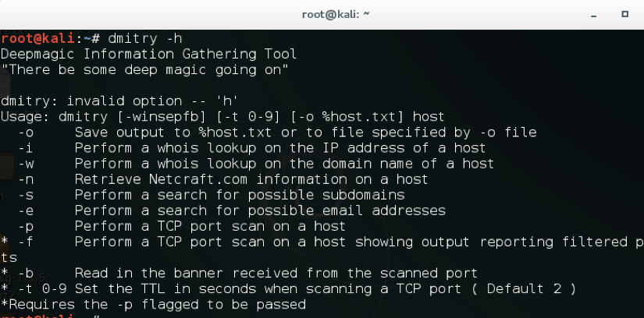Click the 'Deepmagic Information Gathering Tool' line
Image resolution: width=644 pixels, height=318 pixels.
(x=148, y=54)
